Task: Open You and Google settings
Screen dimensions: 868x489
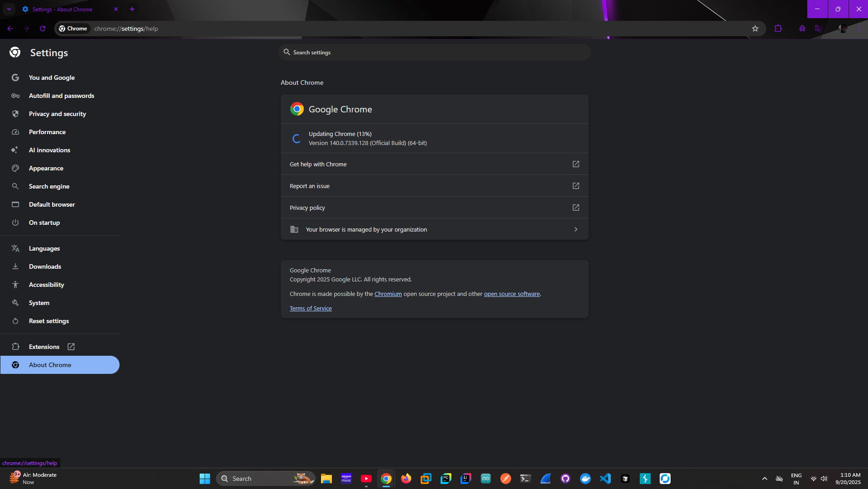Action: 60,77
